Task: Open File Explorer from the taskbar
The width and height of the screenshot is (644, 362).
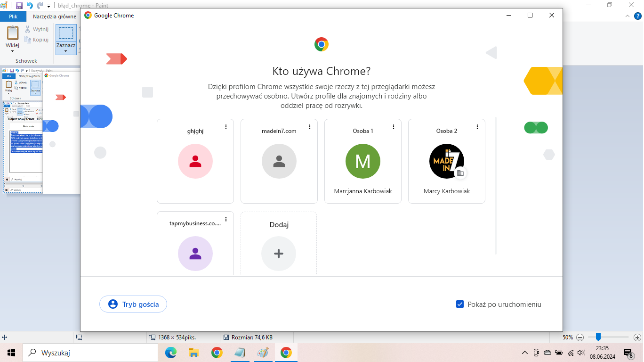Action: (194, 353)
